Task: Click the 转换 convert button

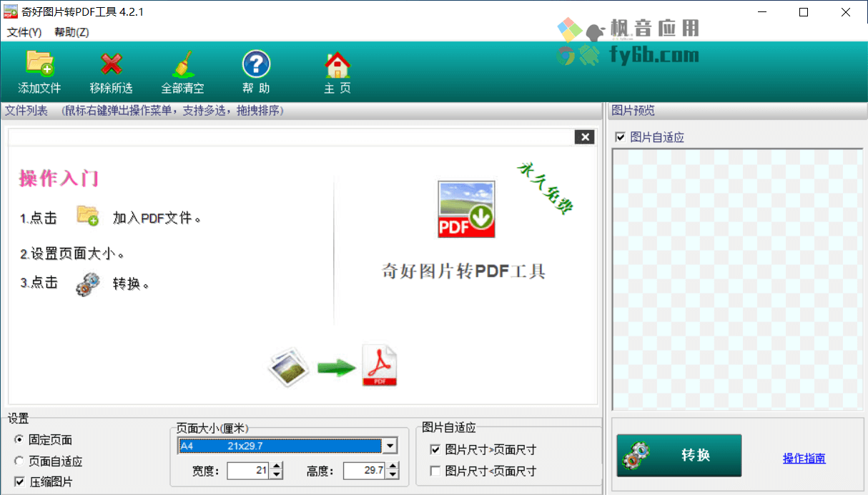Action: (679, 456)
